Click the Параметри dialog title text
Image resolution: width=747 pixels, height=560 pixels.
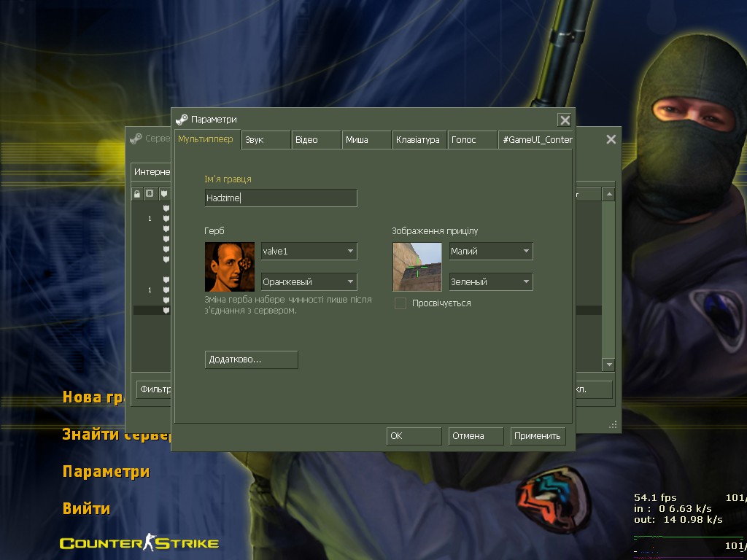(x=214, y=120)
